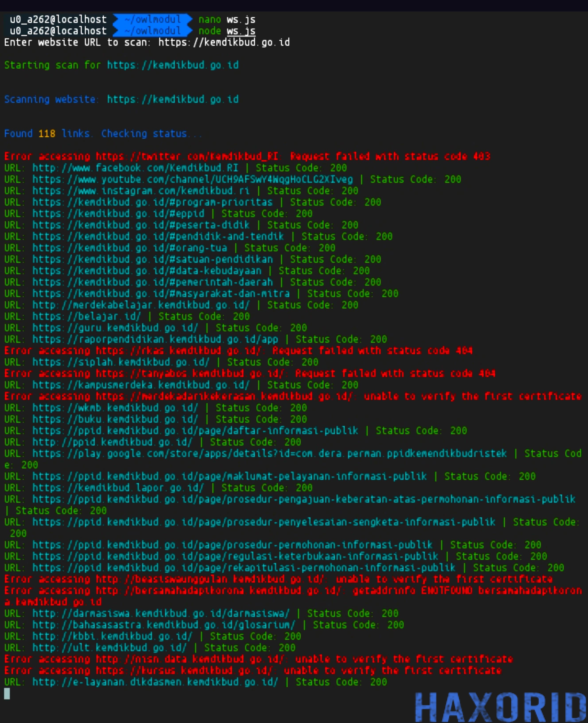Click the beasiswaunggulan certificate error line
The image size is (588, 723).
pos(278,580)
